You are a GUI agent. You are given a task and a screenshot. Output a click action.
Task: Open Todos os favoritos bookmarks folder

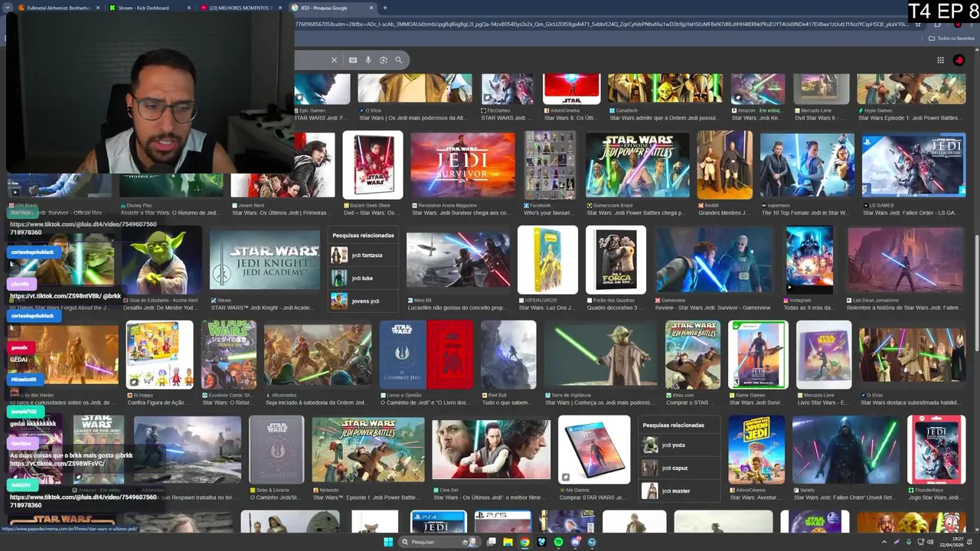[x=952, y=37]
